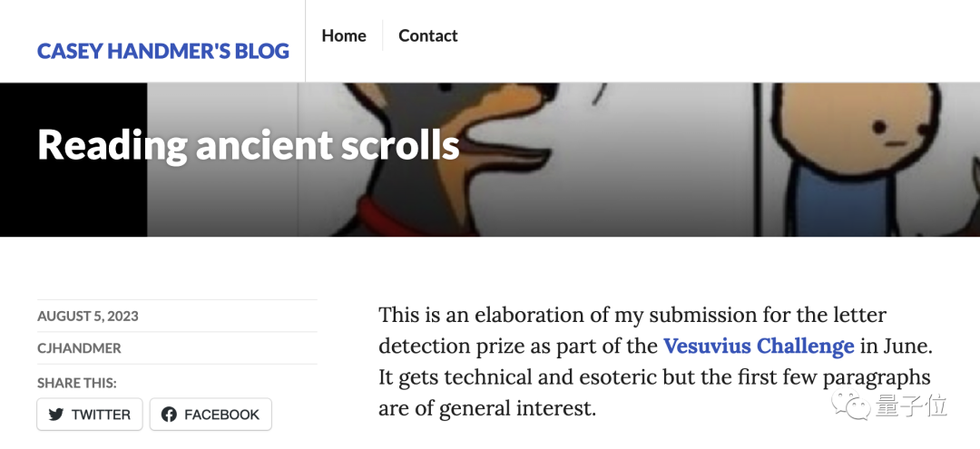Click the Facebook logo icon

(x=169, y=415)
